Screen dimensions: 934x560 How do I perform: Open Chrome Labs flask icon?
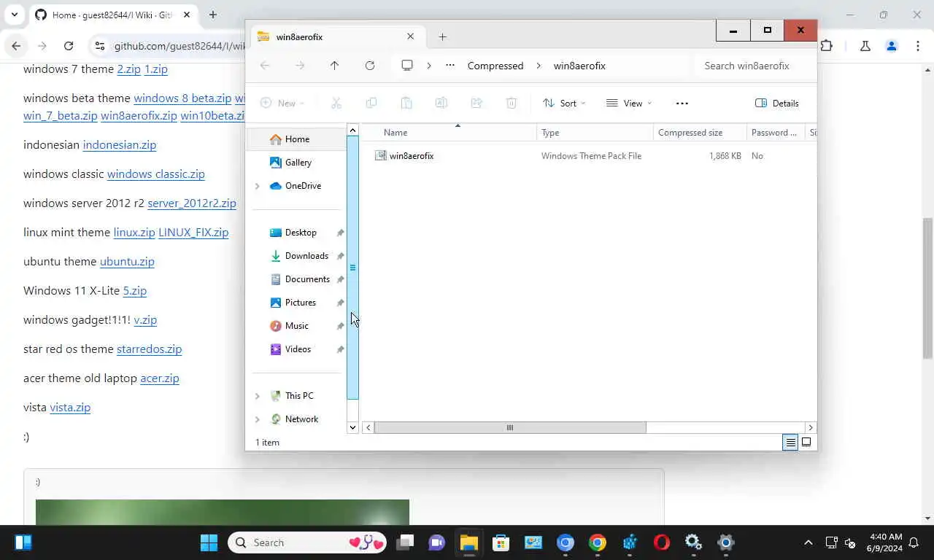tap(865, 46)
